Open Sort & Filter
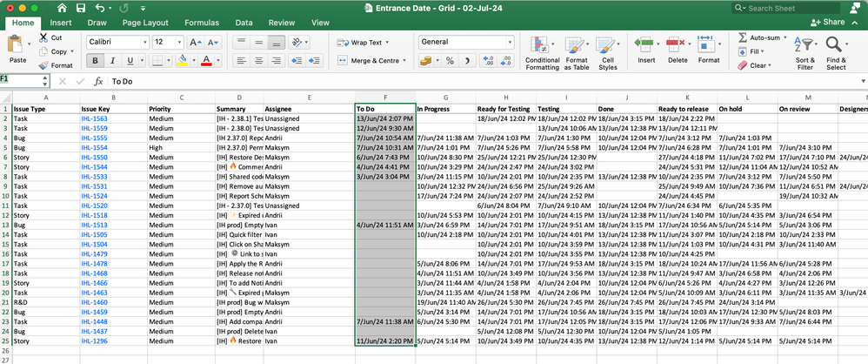 tap(805, 45)
